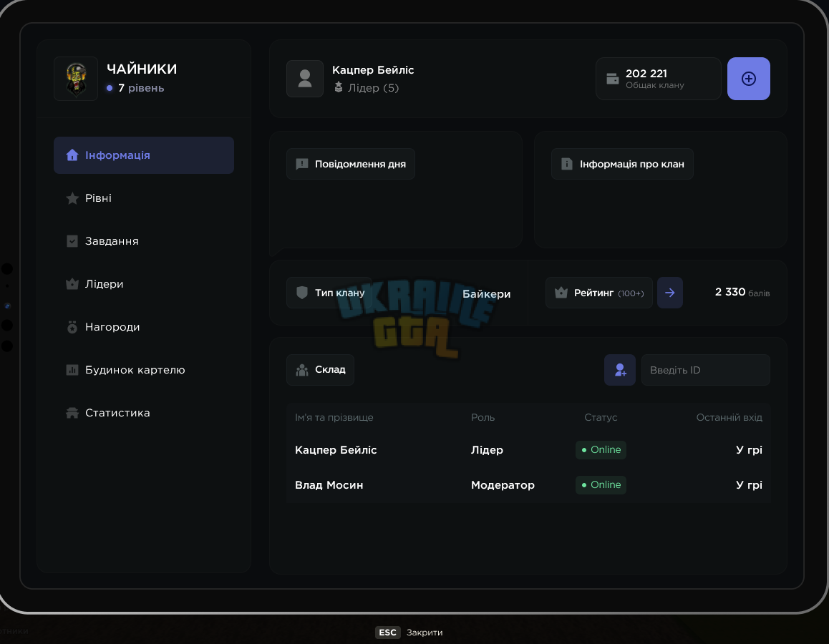Click the Склад members button

pyautogui.click(x=321, y=370)
